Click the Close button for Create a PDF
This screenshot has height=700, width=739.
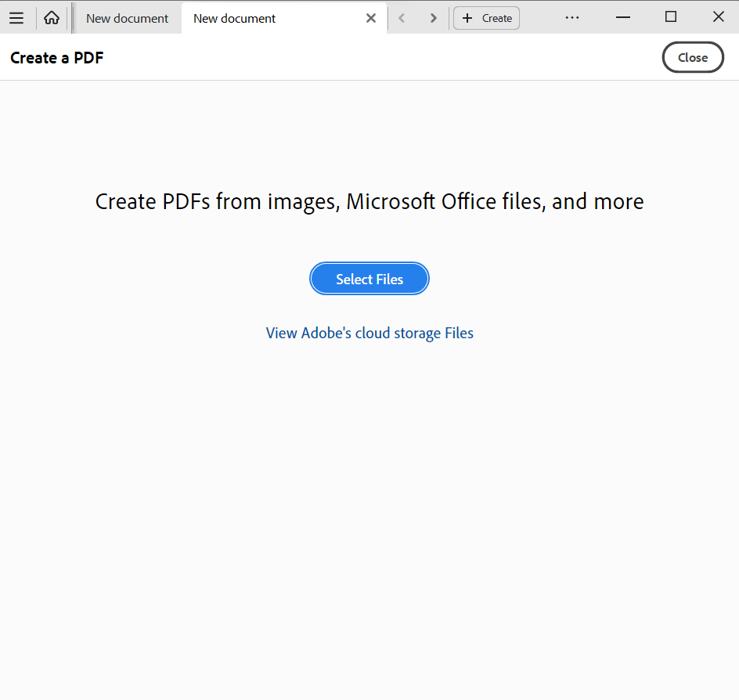[x=693, y=57]
